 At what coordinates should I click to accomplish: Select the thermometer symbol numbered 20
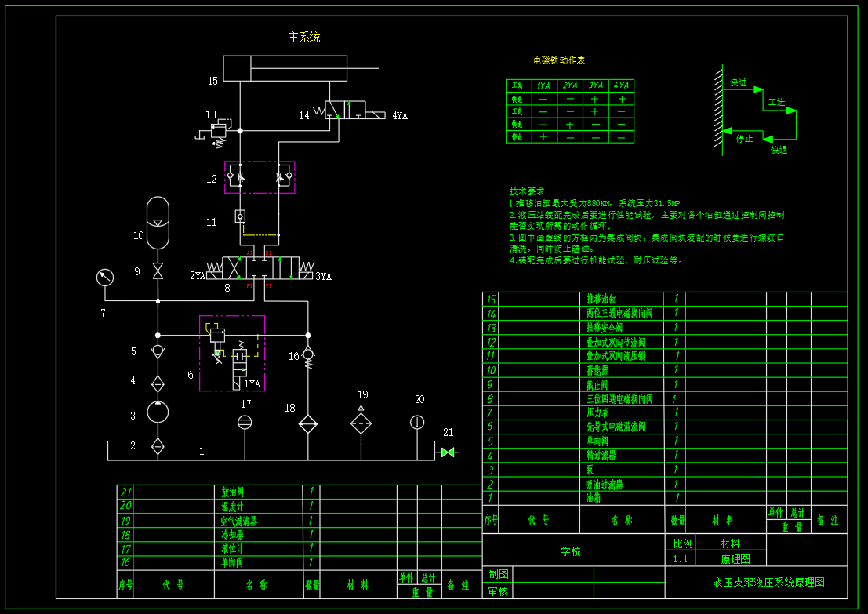417,423
